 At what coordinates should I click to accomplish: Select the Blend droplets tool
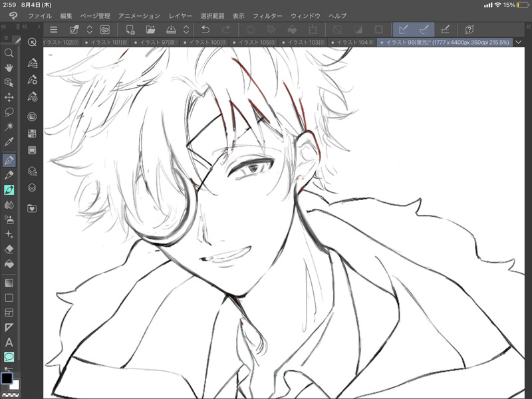(9, 205)
